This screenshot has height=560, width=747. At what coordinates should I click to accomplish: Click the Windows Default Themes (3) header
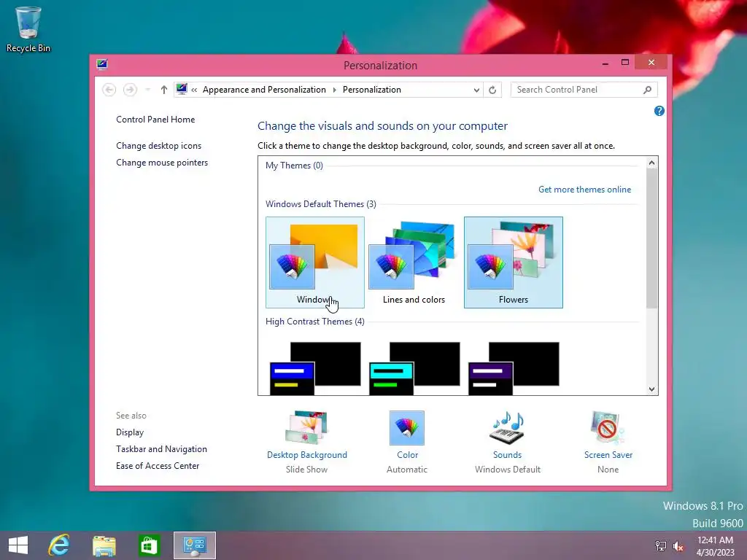321,204
